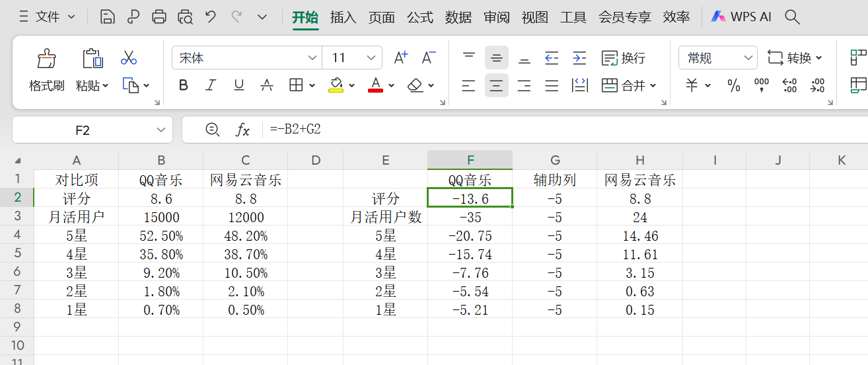Cut selection with scissors icon
The image size is (868, 365).
129,58
